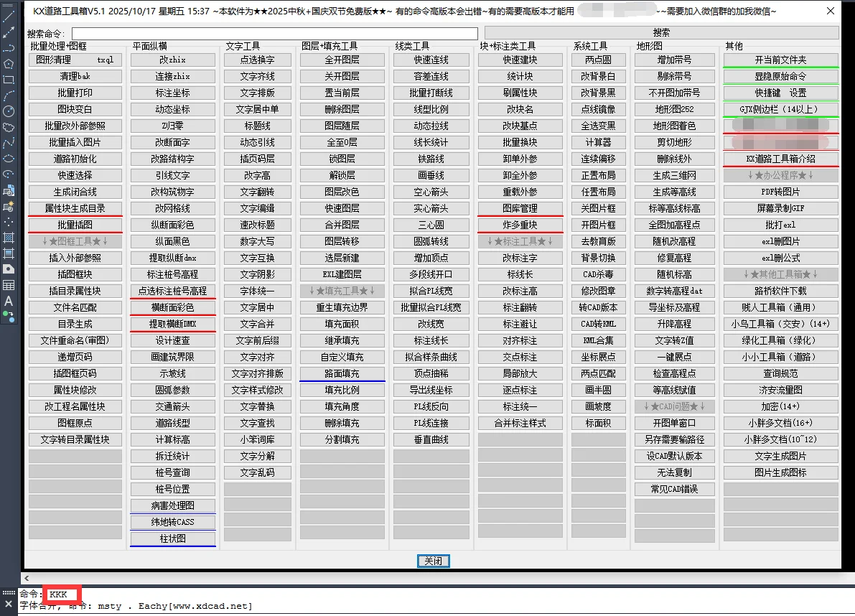Click the 垂直曲线 button
Image resolution: width=855 pixels, height=616 pixels.
[x=431, y=439]
